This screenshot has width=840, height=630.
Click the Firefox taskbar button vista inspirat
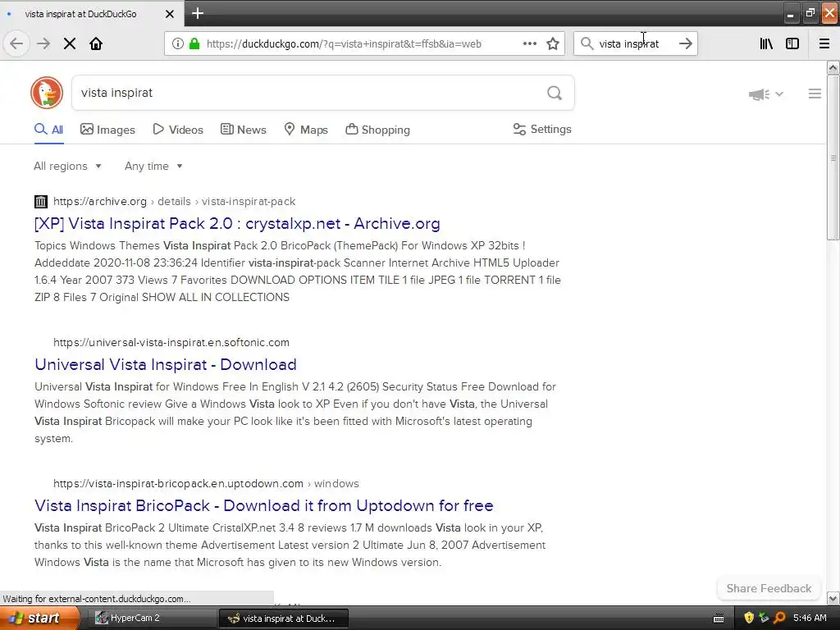[284, 619]
